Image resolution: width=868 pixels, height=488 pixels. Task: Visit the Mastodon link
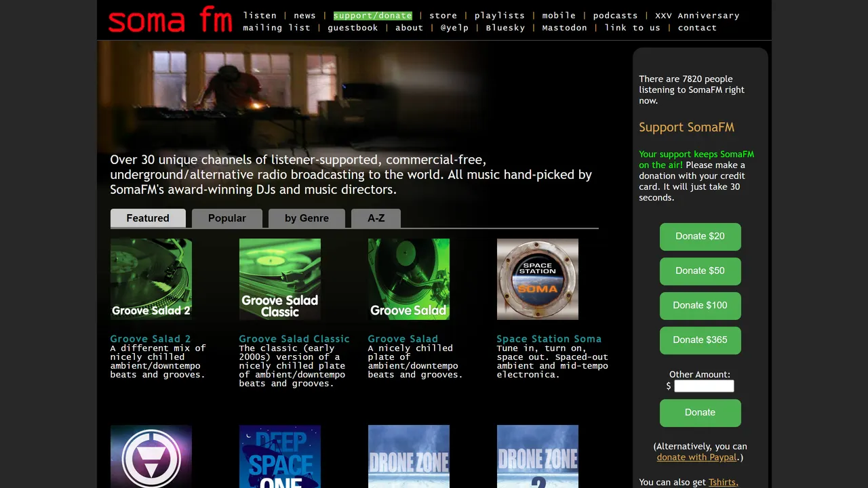[564, 28]
